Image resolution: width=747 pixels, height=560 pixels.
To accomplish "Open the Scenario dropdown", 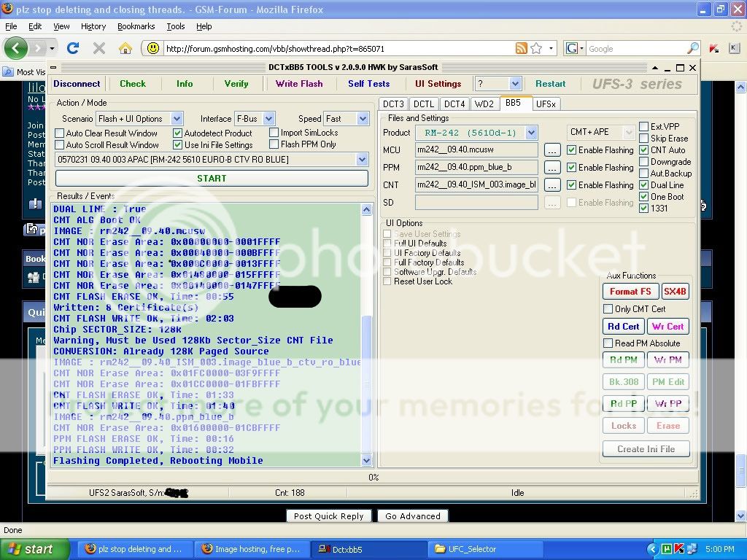I will (177, 119).
